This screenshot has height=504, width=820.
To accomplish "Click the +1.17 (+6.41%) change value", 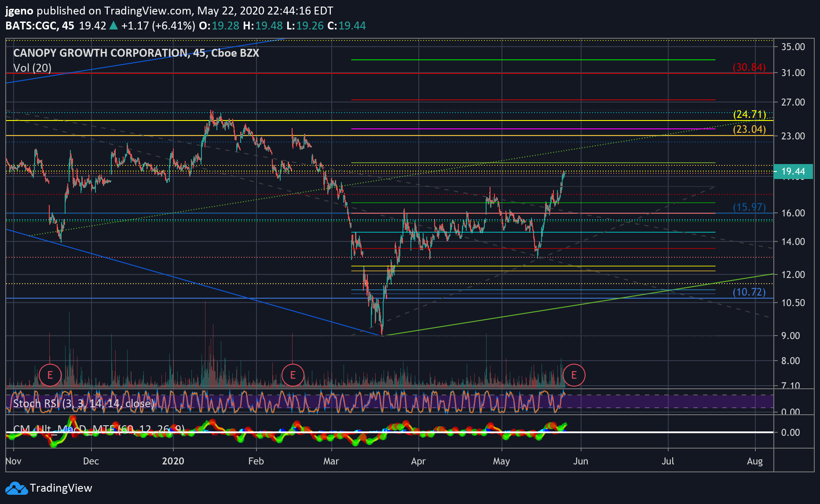I will point(158,26).
